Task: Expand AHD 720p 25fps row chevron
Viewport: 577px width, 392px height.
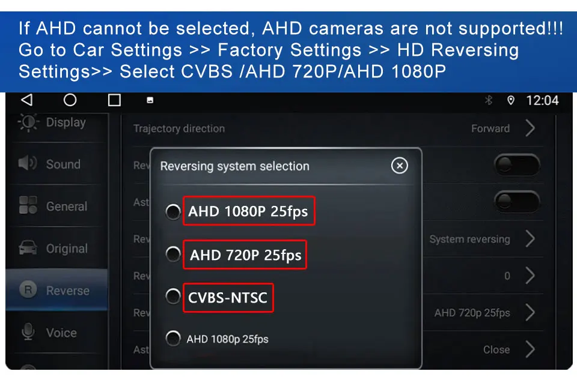Action: pyautogui.click(x=530, y=312)
